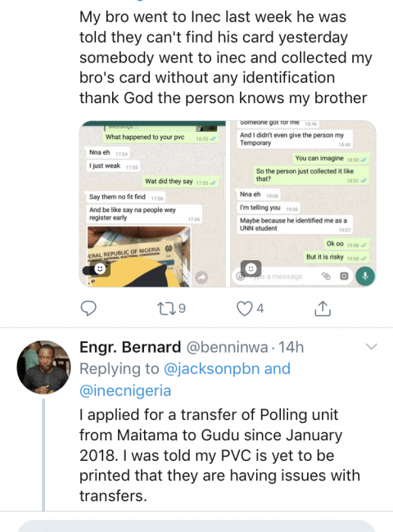Open the @inecnigeria mention link
393x532 pixels.
pos(125,390)
